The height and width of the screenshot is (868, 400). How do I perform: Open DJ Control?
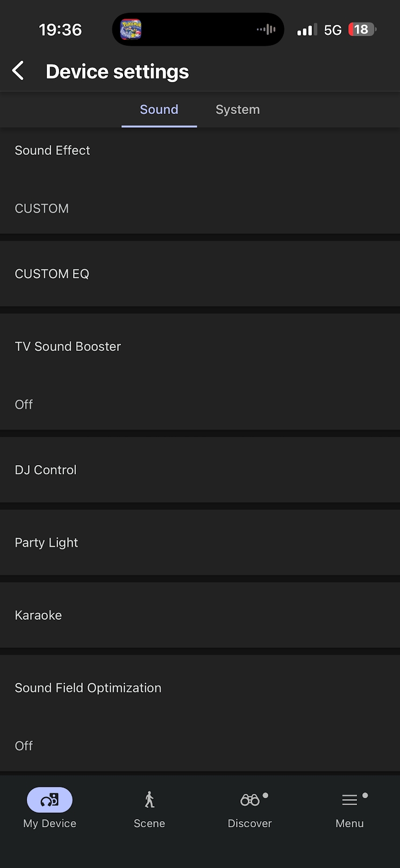(200, 470)
